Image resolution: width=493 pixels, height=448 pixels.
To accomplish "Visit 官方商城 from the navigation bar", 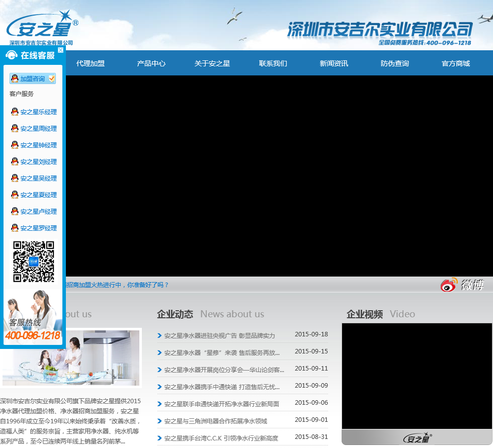I will click(456, 63).
